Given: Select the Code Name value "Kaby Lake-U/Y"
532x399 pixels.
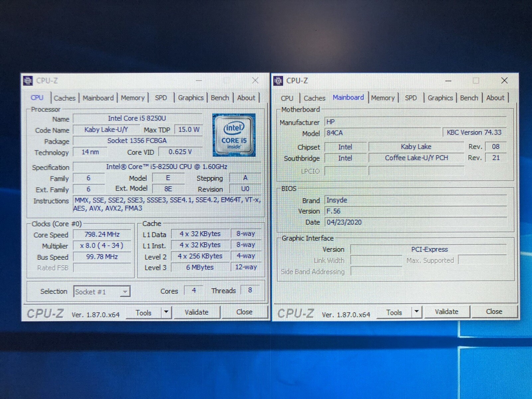Looking at the screenshot, I should (x=106, y=130).
